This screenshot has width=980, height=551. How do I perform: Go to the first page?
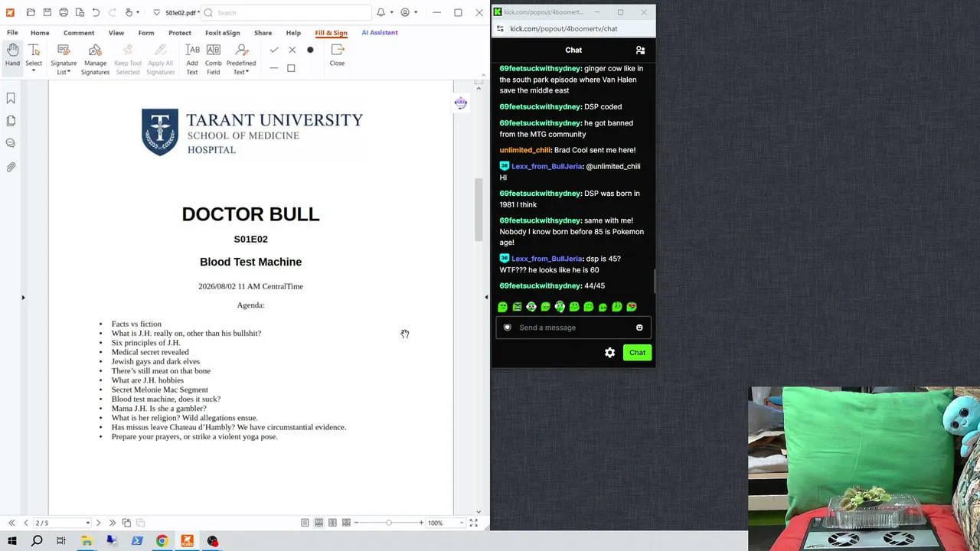point(11,523)
